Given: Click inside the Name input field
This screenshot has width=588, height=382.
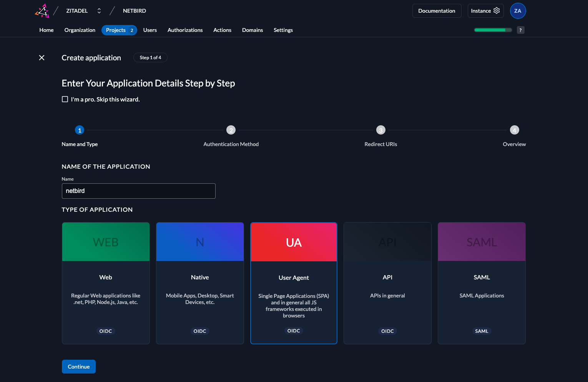Looking at the screenshot, I should pos(138,191).
